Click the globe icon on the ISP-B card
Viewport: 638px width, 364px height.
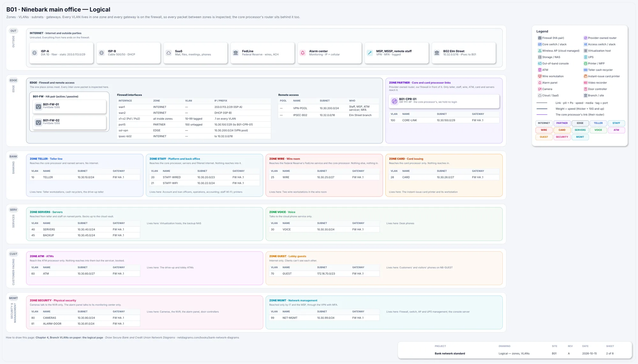pyautogui.click(x=101, y=53)
